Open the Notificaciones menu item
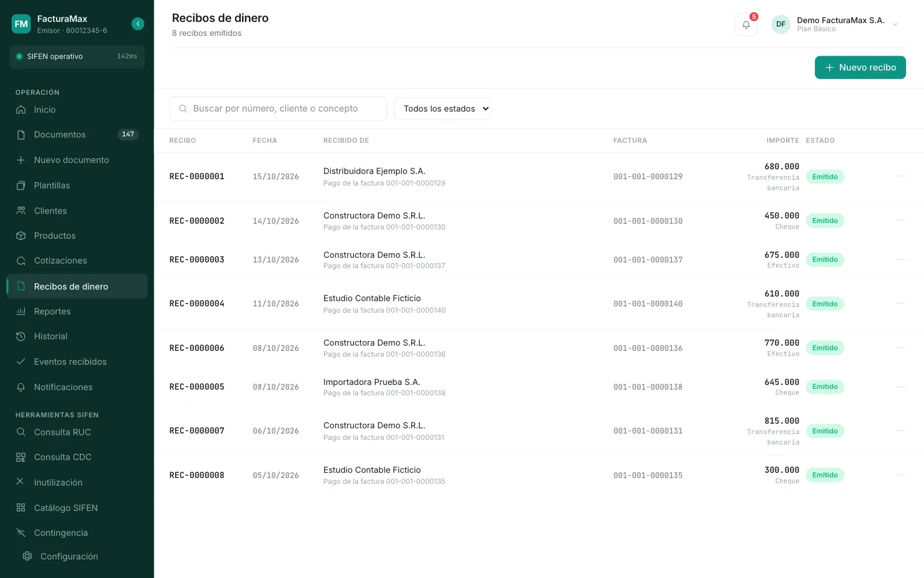924x578 pixels. click(77, 387)
